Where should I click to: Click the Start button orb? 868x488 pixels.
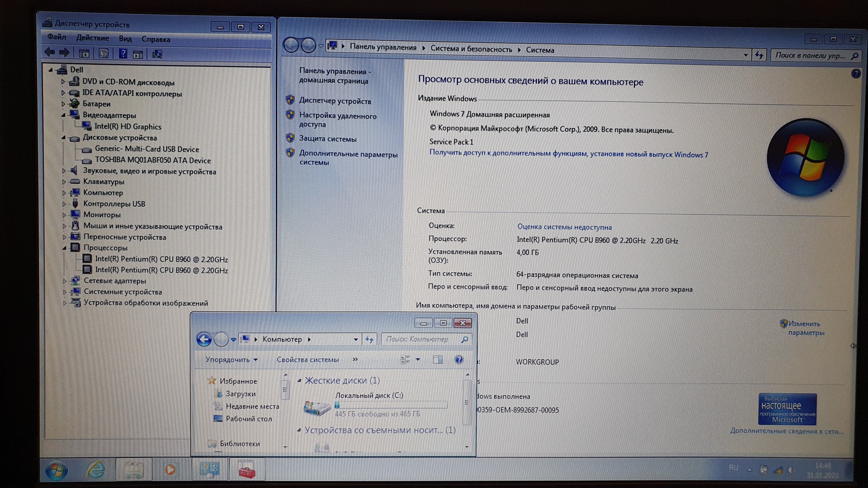point(56,470)
